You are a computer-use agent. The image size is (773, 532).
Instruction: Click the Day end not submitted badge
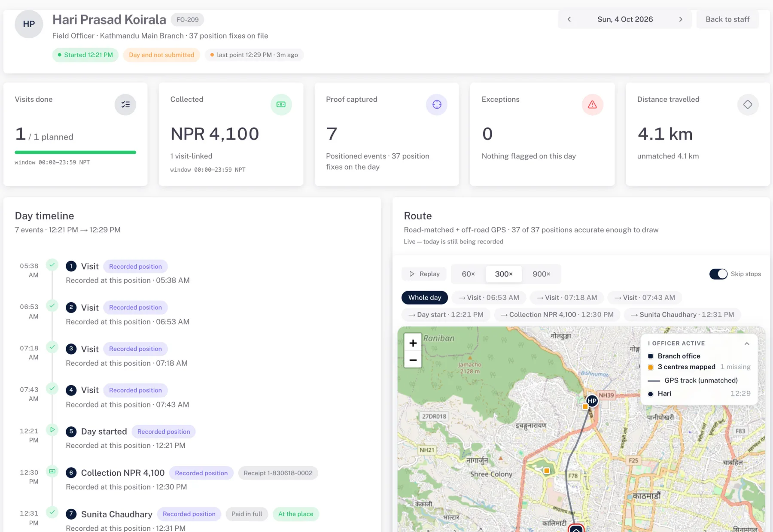pyautogui.click(x=161, y=55)
